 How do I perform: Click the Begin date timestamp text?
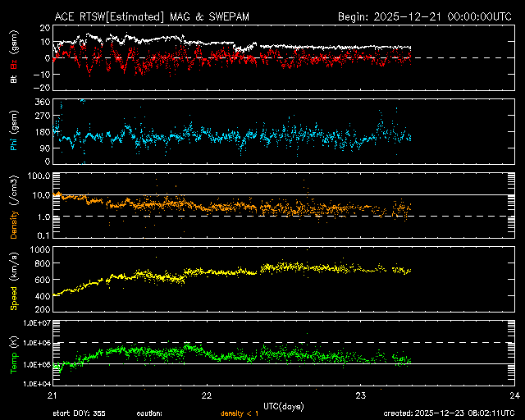[426, 16]
